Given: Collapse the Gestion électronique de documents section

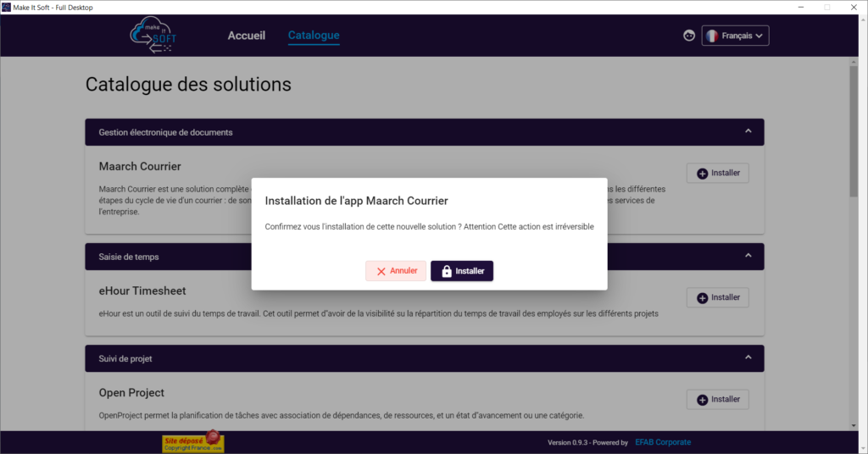Looking at the screenshot, I should (x=748, y=131).
